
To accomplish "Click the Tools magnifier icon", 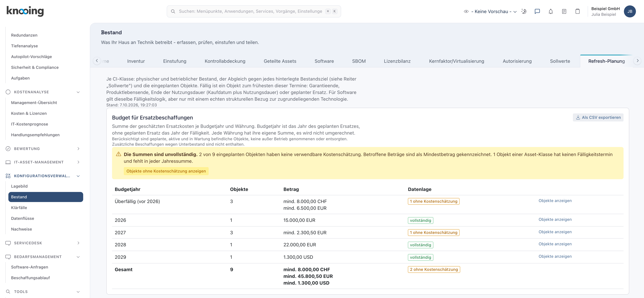I will click(x=8, y=292).
